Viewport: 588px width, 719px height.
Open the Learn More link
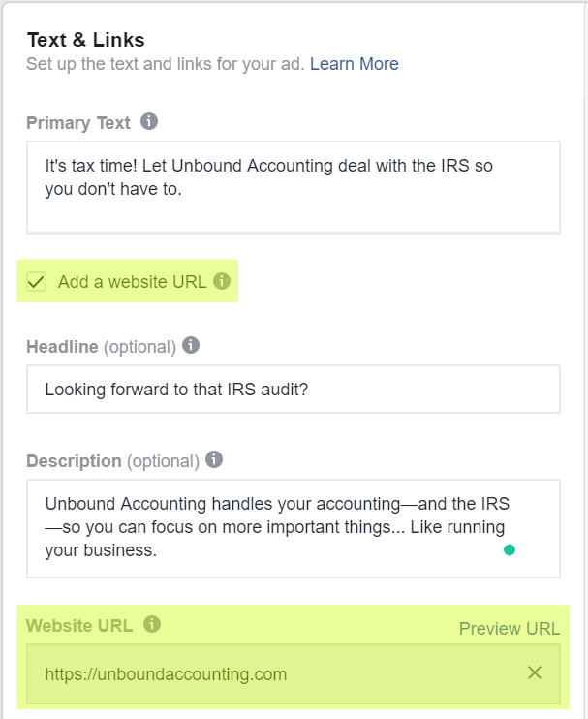tap(354, 64)
